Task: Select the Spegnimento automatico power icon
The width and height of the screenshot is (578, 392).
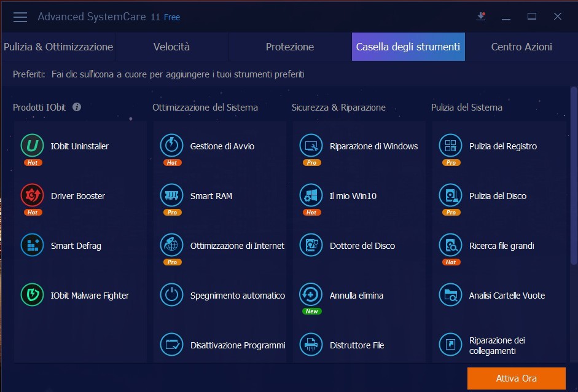Action: (x=171, y=296)
